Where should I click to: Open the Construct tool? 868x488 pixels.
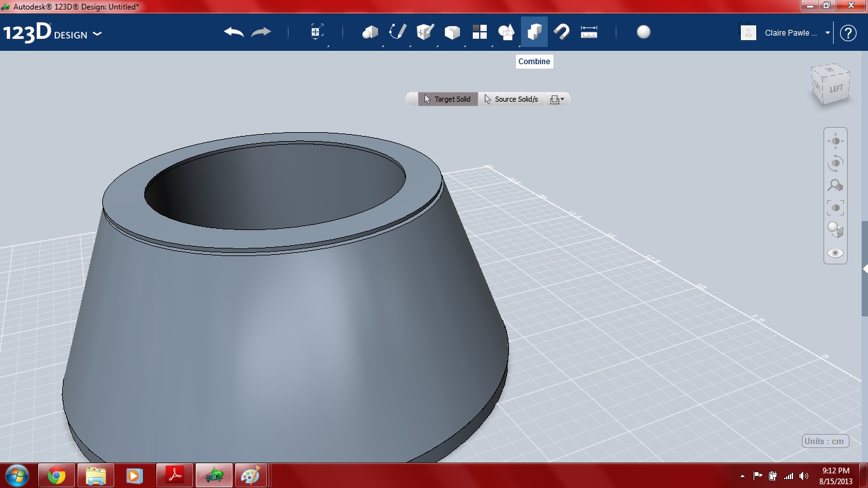coord(424,32)
